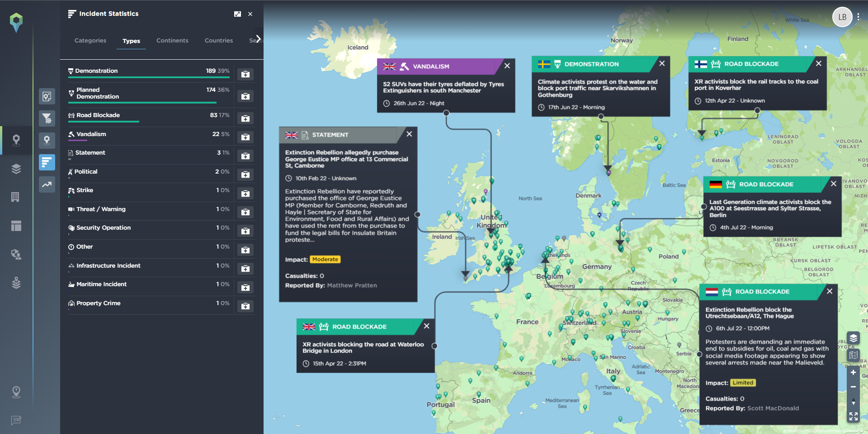Viewport: 868px width, 434px height.
Task: Open the layers stack icon in left sidebar
Action: click(16, 169)
